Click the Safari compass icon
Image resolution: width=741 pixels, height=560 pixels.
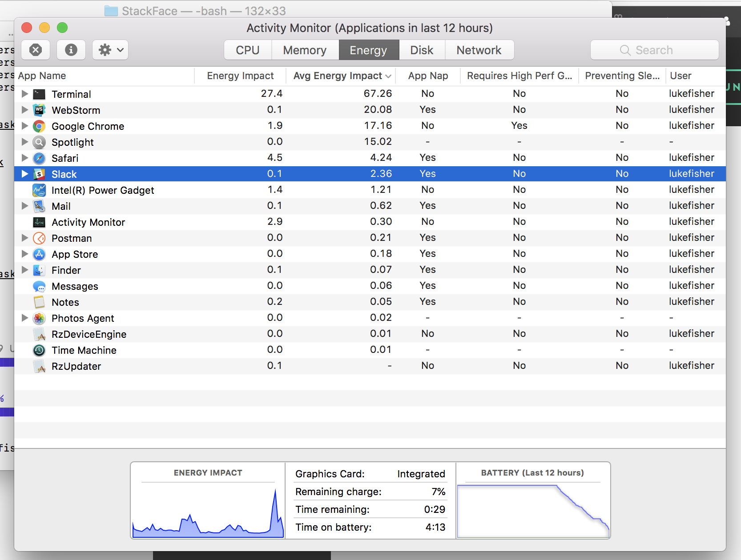click(x=39, y=158)
